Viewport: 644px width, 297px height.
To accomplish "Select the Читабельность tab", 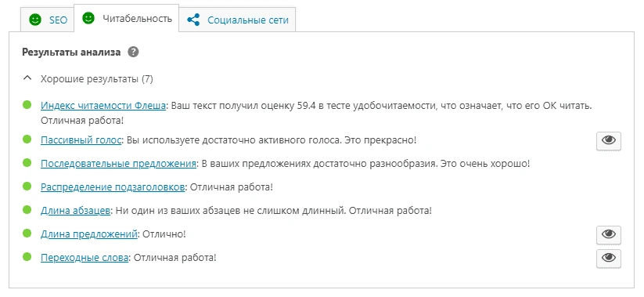I will pos(127,18).
